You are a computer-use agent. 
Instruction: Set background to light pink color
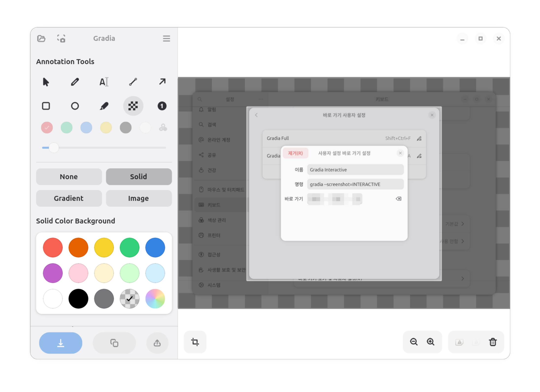tap(79, 273)
